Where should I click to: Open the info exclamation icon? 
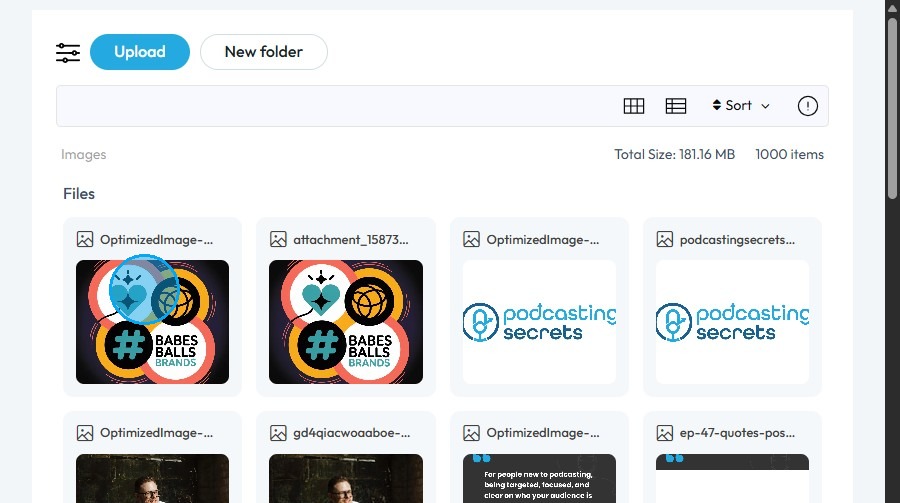[x=808, y=106]
